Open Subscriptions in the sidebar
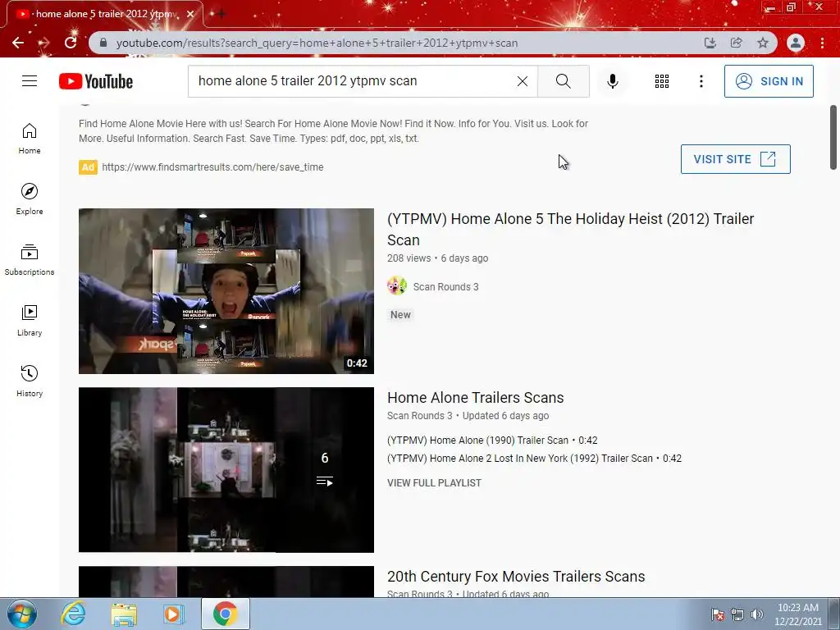The width and height of the screenshot is (840, 630). (30, 260)
